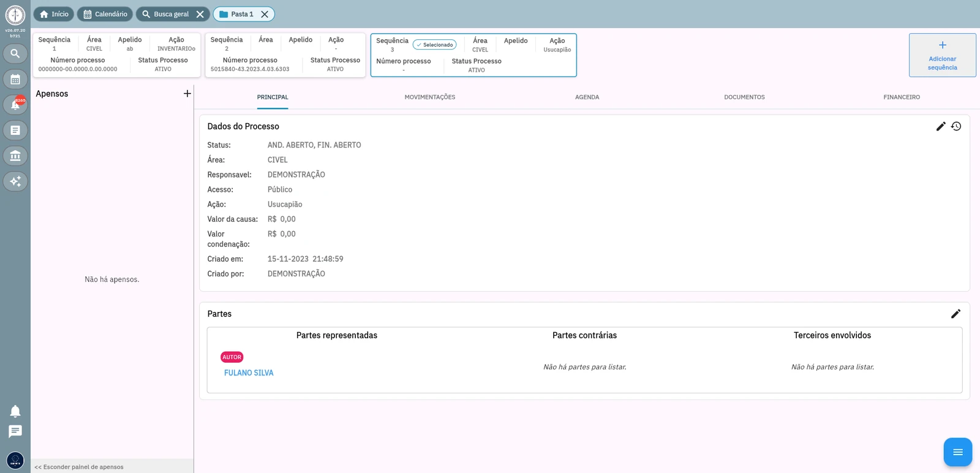View history of Dados do Processo
Viewport: 980px width, 473px height.
point(956,126)
